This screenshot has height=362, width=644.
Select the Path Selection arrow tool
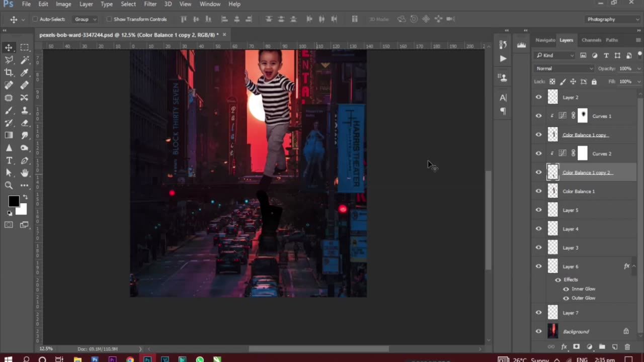9,173
